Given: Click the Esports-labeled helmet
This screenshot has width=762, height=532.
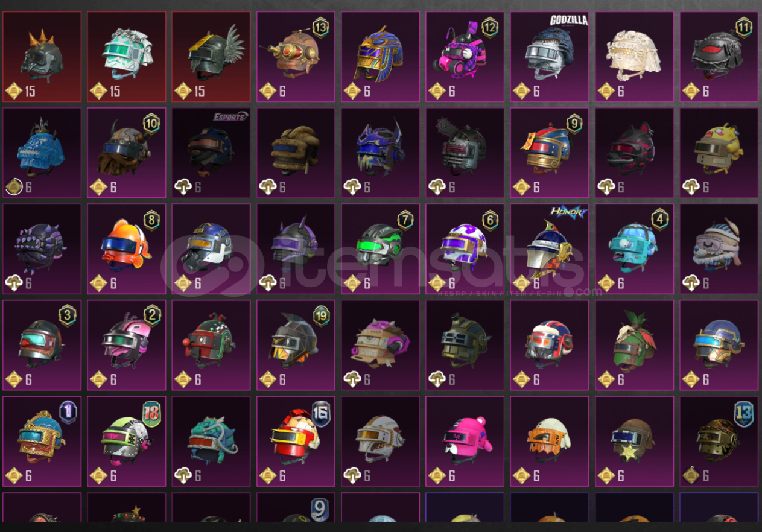Looking at the screenshot, I should (211, 153).
